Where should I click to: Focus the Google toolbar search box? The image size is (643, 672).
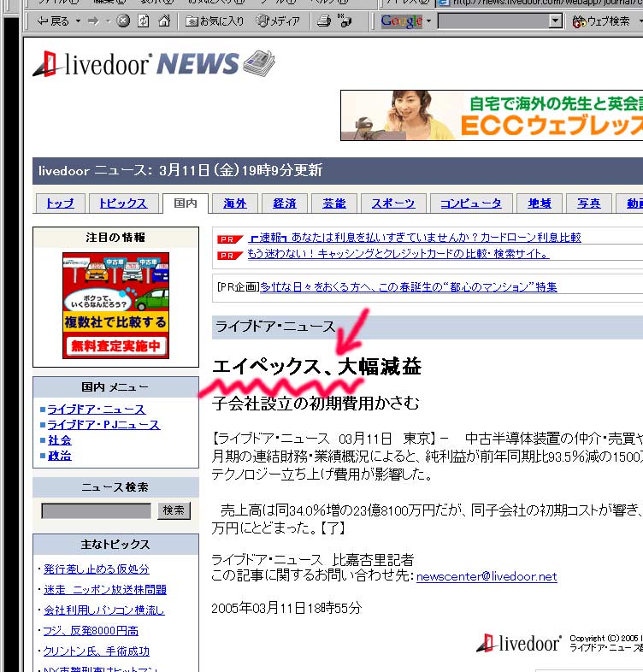tap(493, 21)
